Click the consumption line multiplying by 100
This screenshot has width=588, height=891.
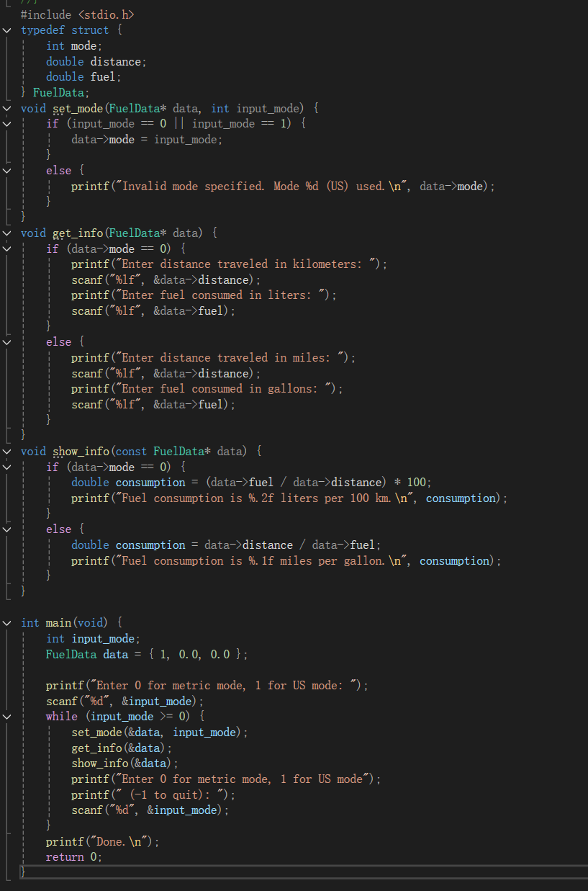coord(251,483)
